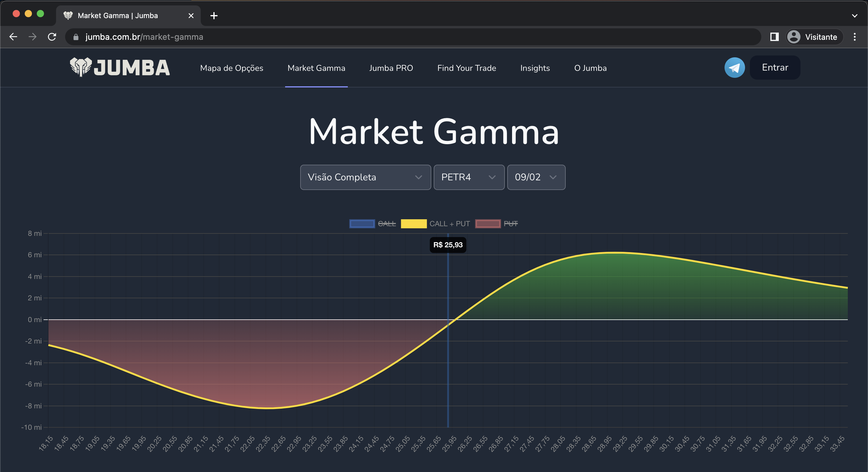Open the Visitante profile icon
868x472 pixels.
pos(794,37)
